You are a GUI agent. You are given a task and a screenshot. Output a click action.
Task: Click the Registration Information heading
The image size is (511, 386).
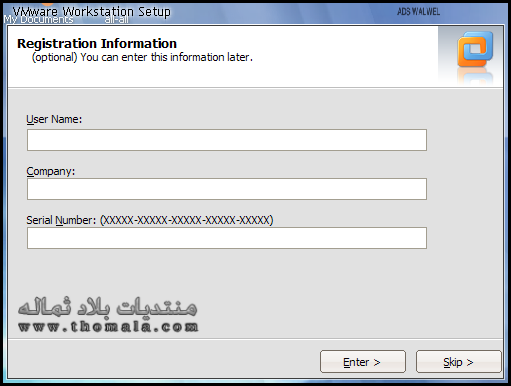(97, 44)
